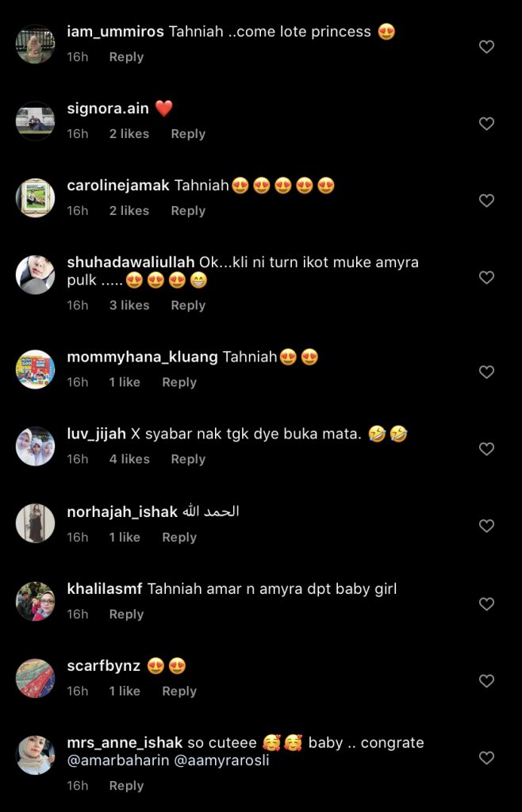Image resolution: width=522 pixels, height=812 pixels.
Task: Reply to iam_ummiros's comment
Action: [126, 57]
